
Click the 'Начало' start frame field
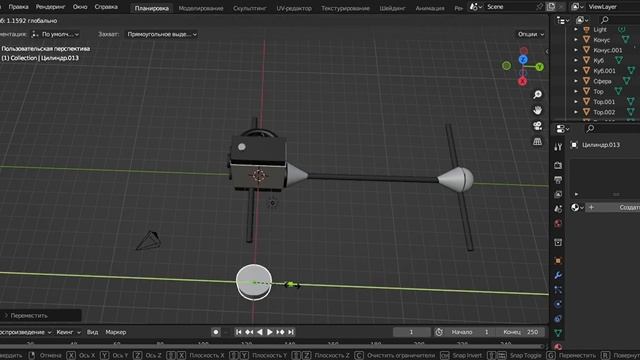[x=469, y=332]
